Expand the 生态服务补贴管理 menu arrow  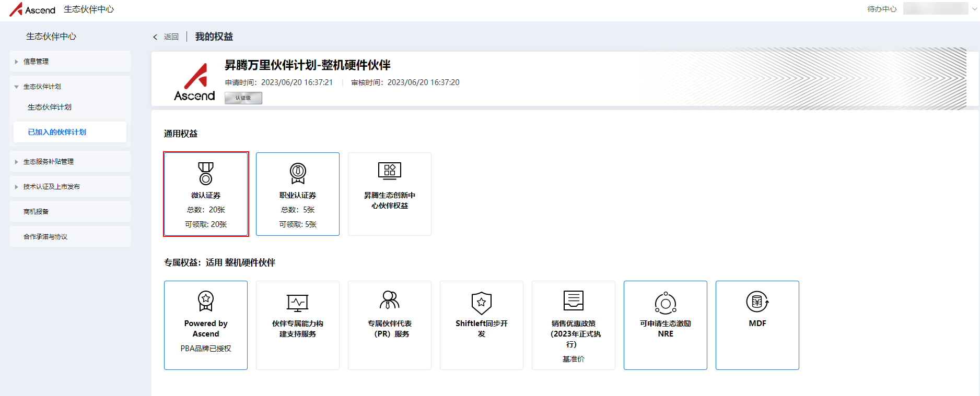(x=16, y=162)
